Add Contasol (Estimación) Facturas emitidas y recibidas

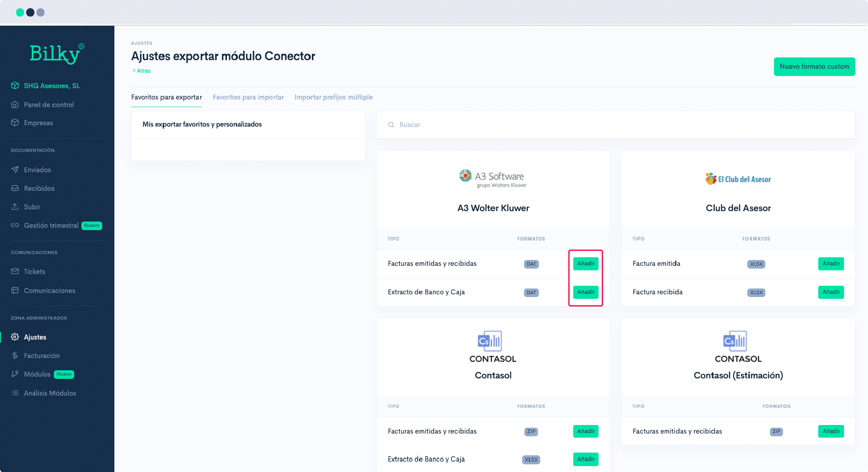[x=831, y=431]
